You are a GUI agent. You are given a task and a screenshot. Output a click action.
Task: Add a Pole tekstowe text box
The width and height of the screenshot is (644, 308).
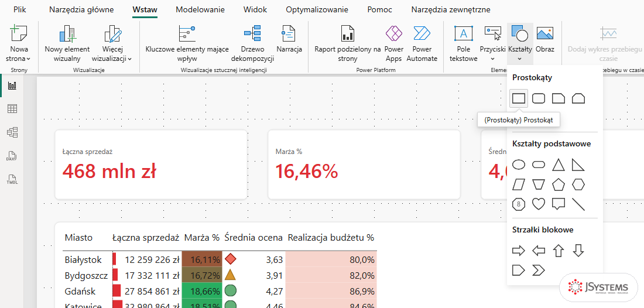coord(463,43)
